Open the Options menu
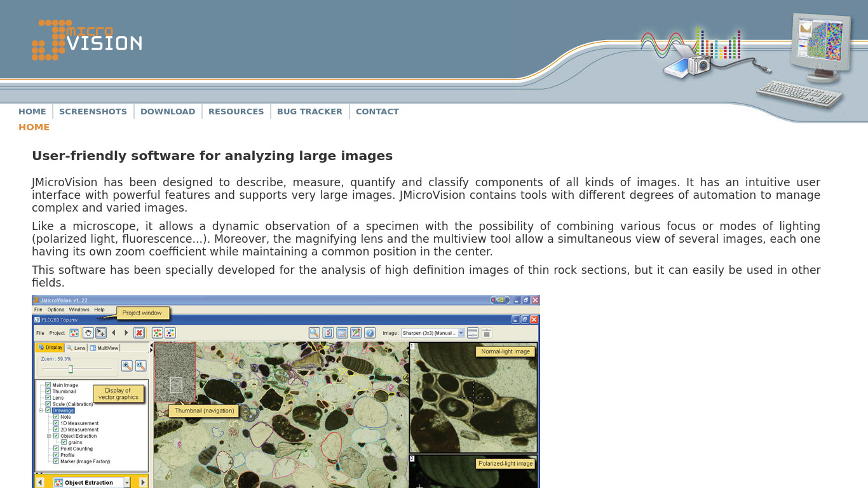Screen dimensions: 868x488 pyautogui.click(x=56, y=309)
